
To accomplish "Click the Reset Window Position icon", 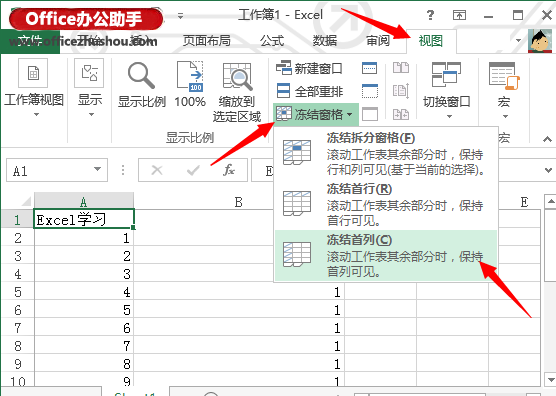I will click(x=401, y=114).
